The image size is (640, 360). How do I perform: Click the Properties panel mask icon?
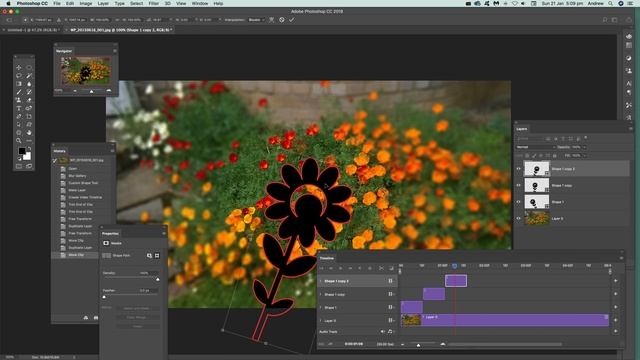tap(106, 243)
